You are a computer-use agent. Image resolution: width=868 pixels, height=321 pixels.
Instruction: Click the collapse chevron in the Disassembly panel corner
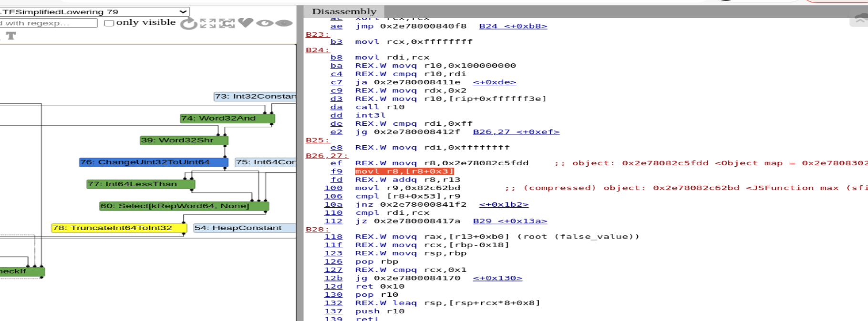click(x=860, y=20)
